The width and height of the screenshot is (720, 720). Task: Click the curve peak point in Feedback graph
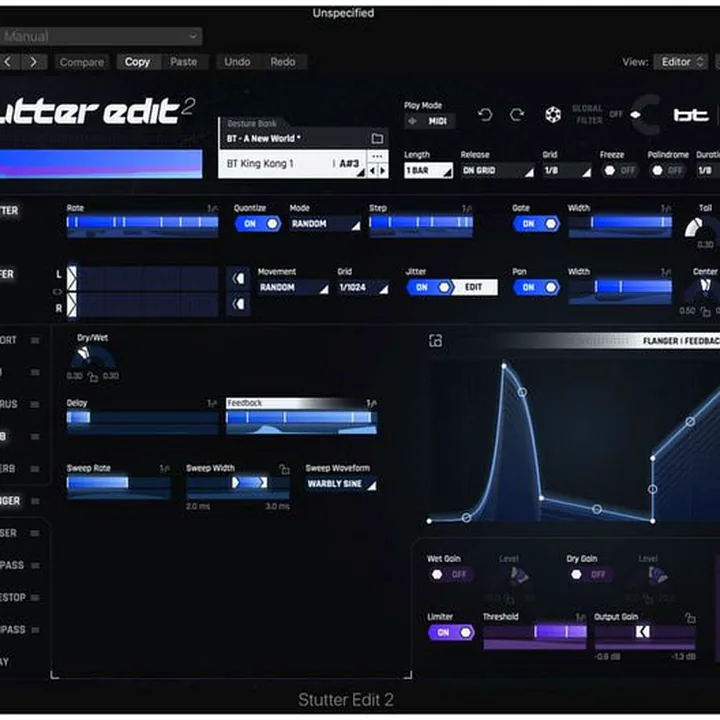[x=504, y=366]
